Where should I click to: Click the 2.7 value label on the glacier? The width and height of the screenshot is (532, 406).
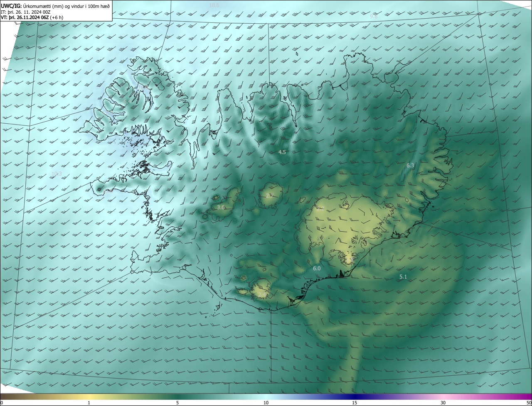pos(269,195)
